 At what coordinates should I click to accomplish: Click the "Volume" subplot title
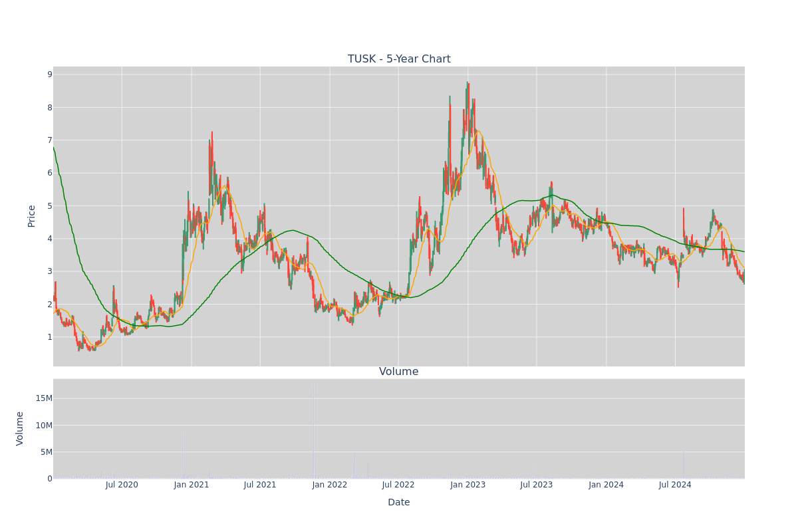pyautogui.click(x=399, y=372)
